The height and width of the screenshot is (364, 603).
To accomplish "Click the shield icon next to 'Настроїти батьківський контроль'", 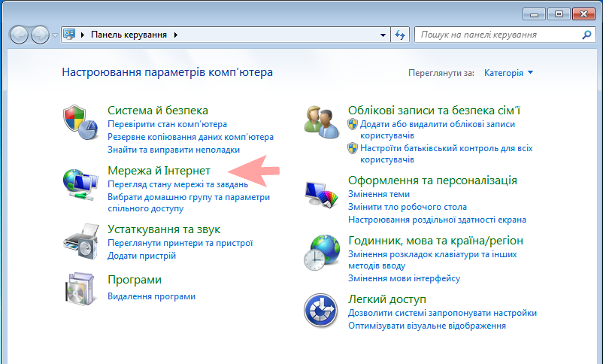I will click(x=353, y=148).
